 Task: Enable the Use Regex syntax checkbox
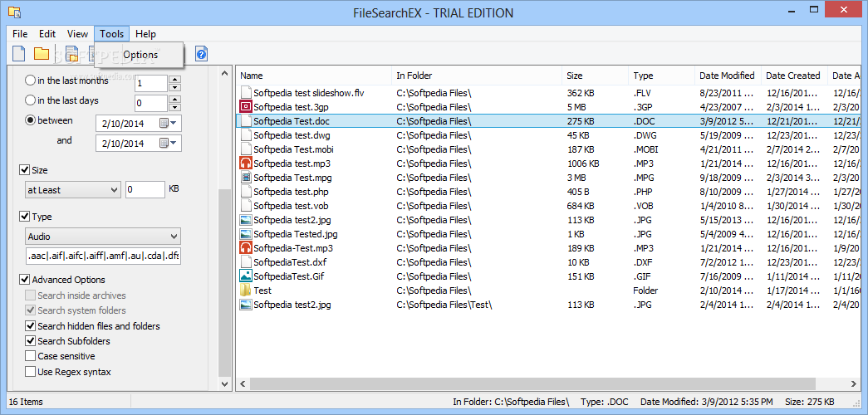tap(30, 372)
